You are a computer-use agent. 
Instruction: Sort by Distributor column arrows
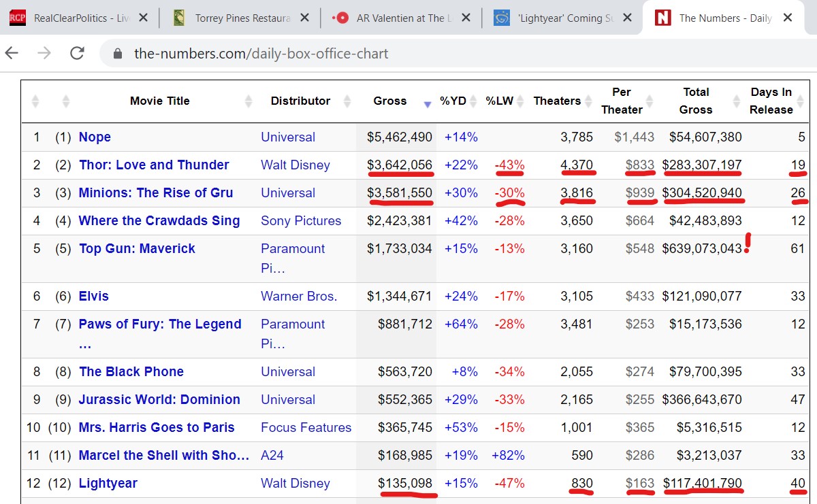click(347, 101)
